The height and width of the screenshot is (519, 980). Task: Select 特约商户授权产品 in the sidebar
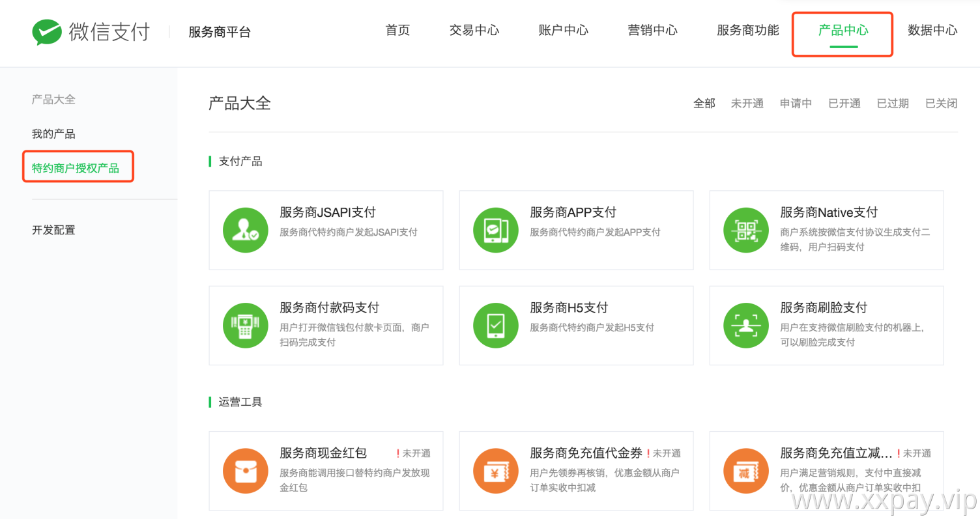(x=76, y=169)
